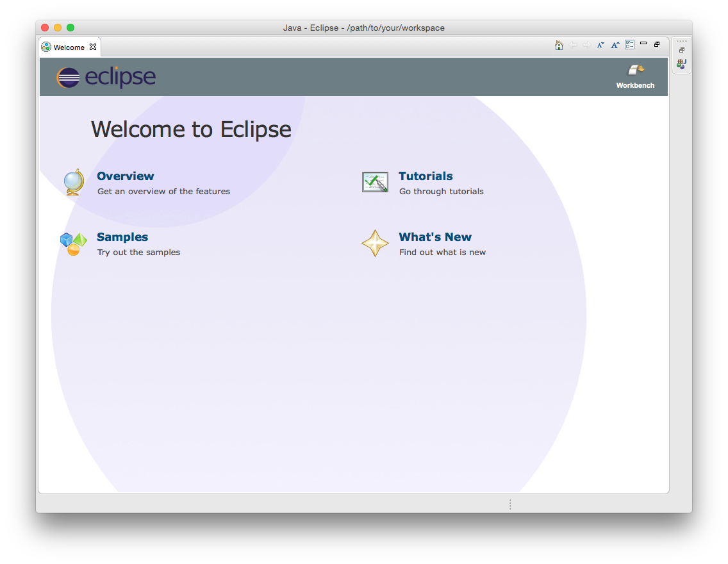The height and width of the screenshot is (564, 728).
Task: Click the eclipse logo in the banner
Action: [106, 76]
